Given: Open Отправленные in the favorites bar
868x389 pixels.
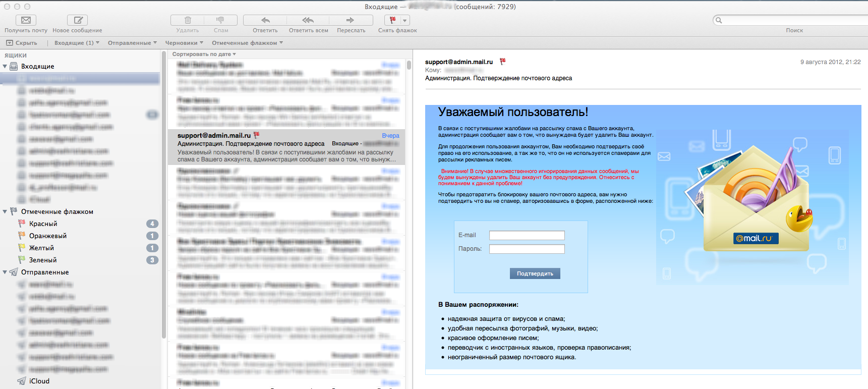Looking at the screenshot, I should 132,43.
